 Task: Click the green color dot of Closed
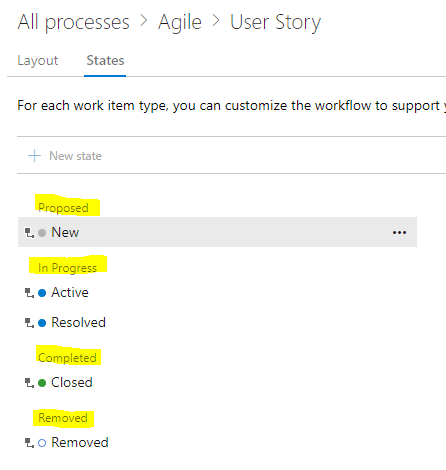(x=42, y=383)
